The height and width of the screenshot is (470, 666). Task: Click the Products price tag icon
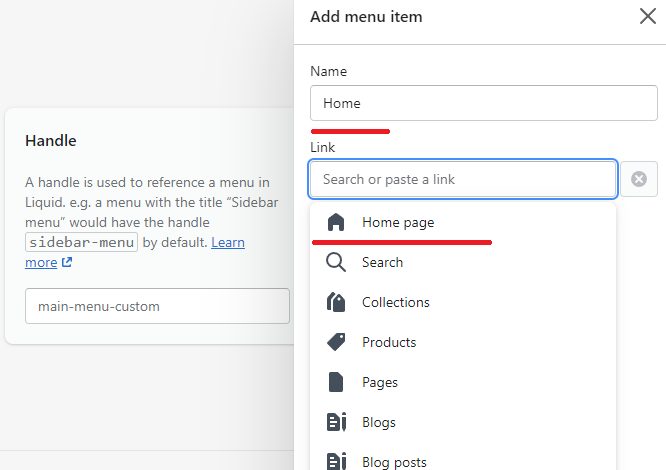click(336, 342)
